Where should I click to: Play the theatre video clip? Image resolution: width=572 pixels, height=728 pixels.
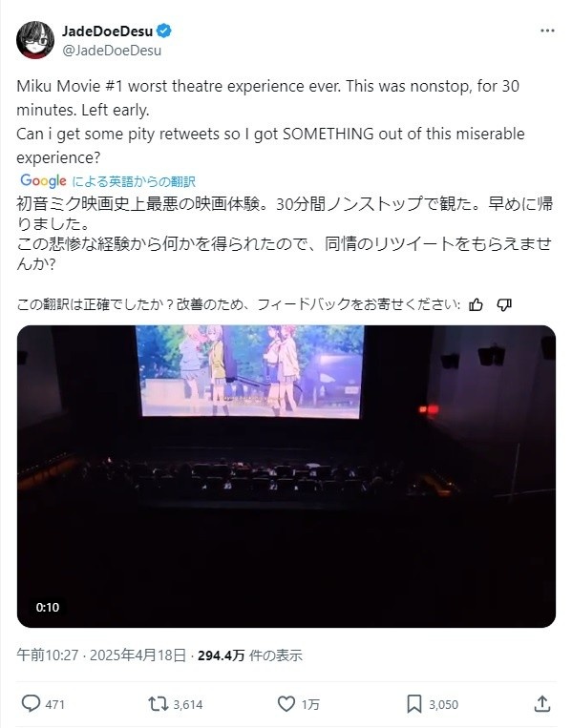tap(286, 476)
